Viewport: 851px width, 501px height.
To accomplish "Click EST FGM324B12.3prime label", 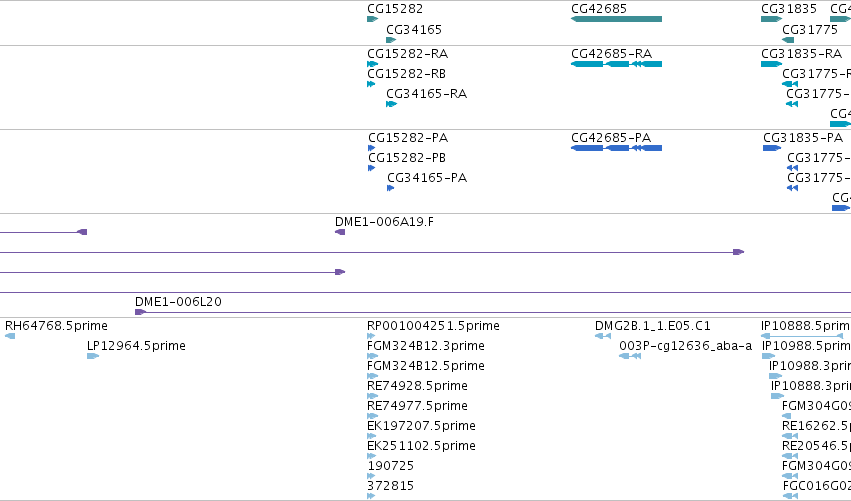I will click(x=426, y=346).
